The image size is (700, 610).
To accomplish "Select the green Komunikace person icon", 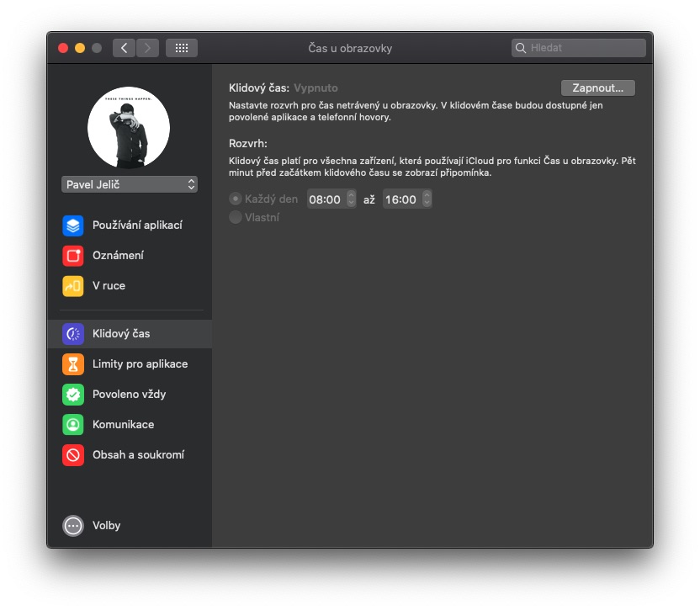I will (x=72, y=425).
